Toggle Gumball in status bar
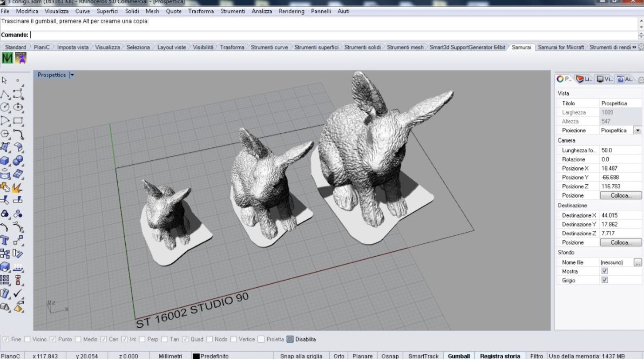Viewport: 644px width, 359px height. 459,356
